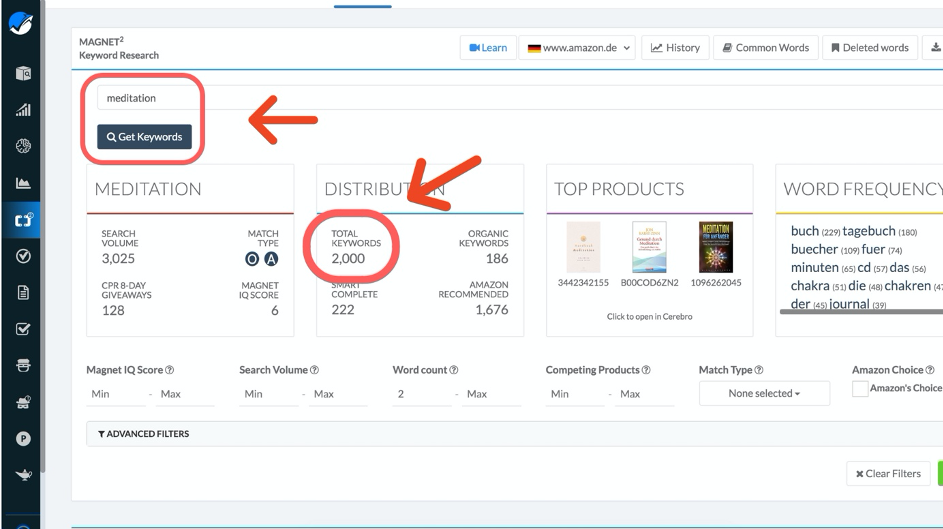Select the active Magnet tool icon in sidebar
The image size is (943, 529).
tap(23, 219)
